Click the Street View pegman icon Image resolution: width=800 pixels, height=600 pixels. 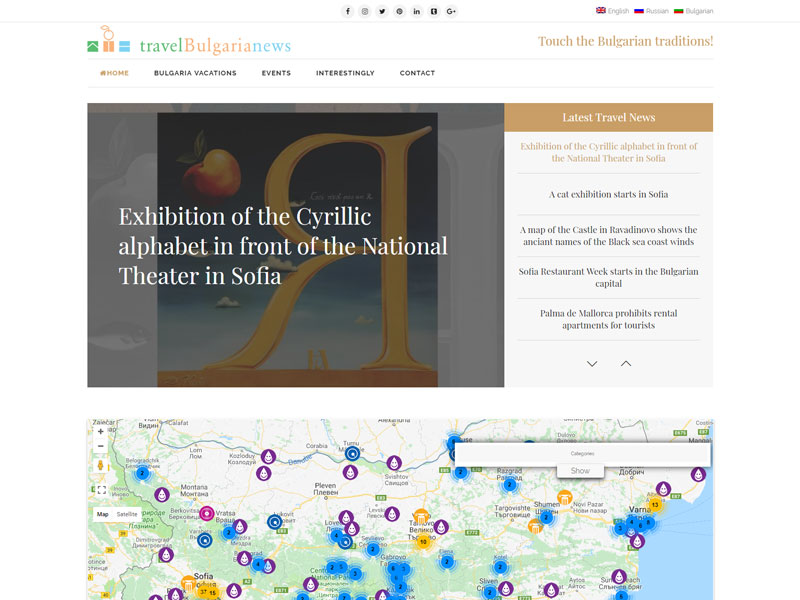coord(101,465)
